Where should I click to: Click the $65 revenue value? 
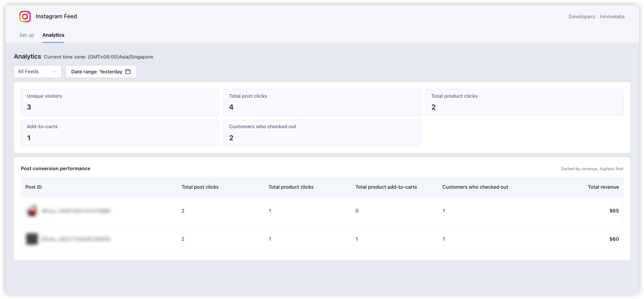(614, 211)
